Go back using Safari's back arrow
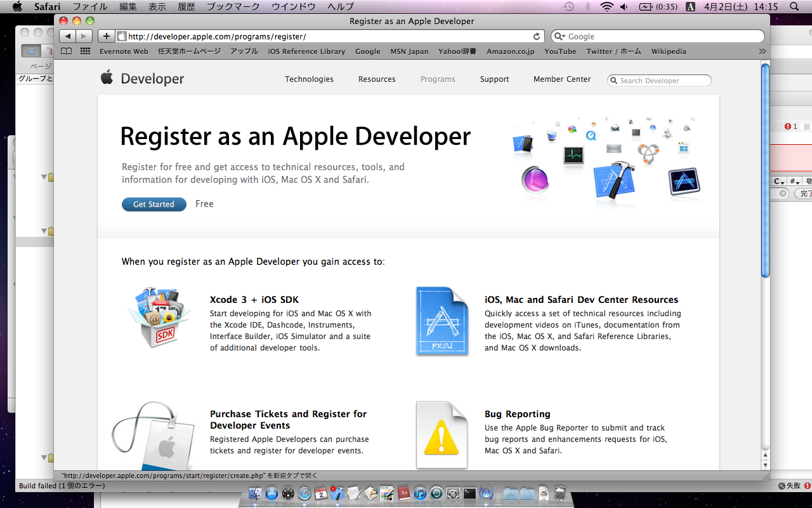This screenshot has width=812, height=508. [x=69, y=36]
